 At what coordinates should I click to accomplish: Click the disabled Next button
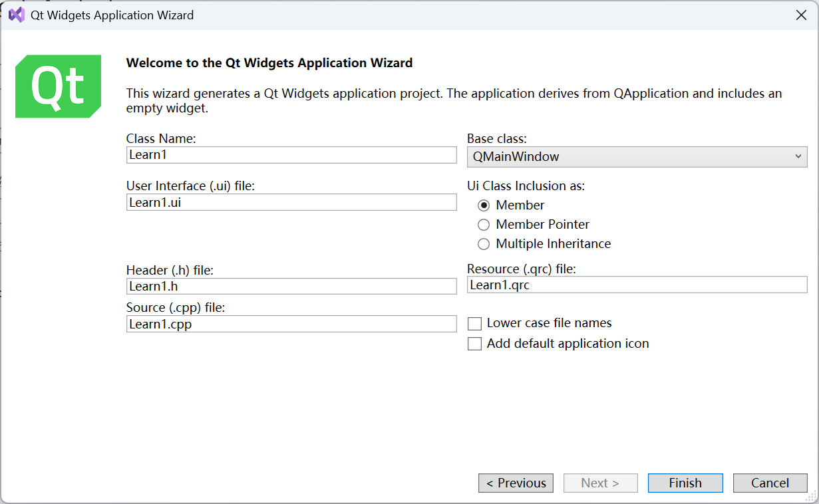[x=600, y=483]
